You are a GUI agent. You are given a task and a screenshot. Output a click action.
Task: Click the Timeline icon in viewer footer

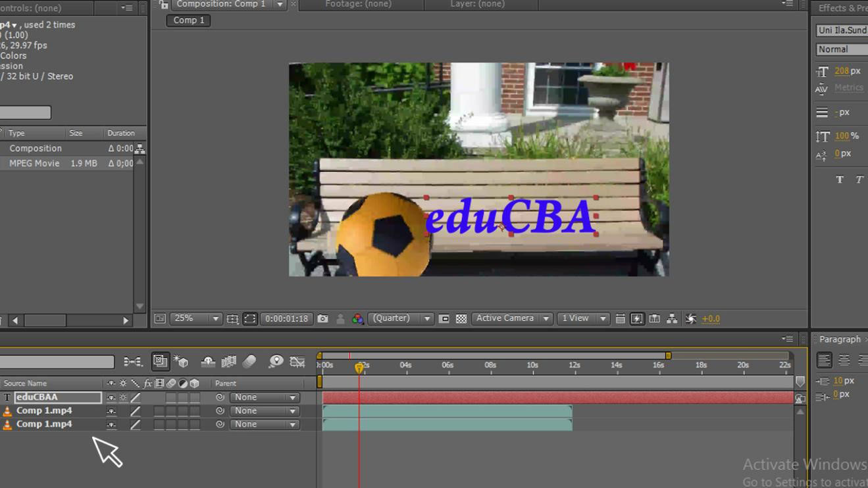point(654,318)
